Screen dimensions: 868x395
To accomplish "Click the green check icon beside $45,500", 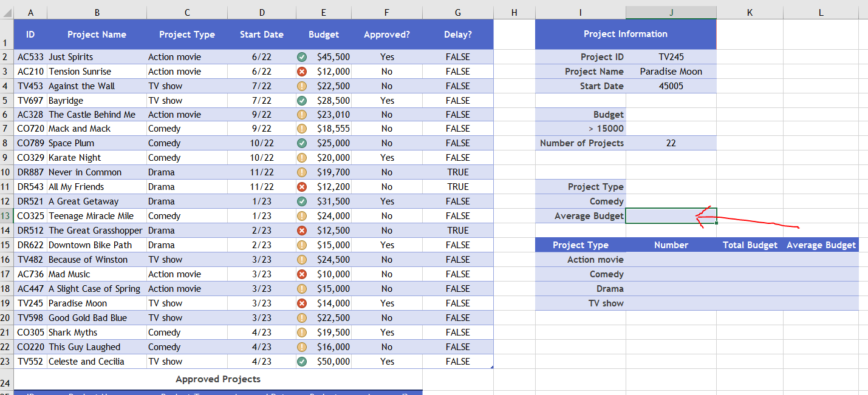I will pyautogui.click(x=302, y=56).
